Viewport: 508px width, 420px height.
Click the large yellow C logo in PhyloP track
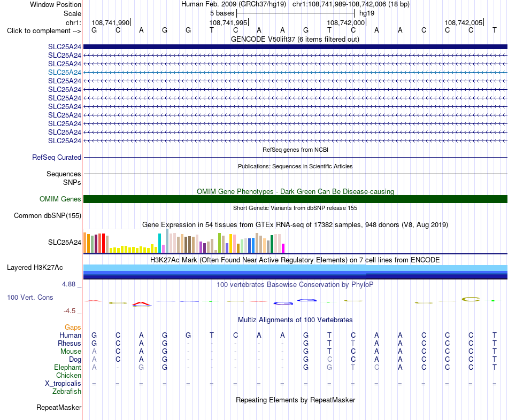tap(471, 299)
